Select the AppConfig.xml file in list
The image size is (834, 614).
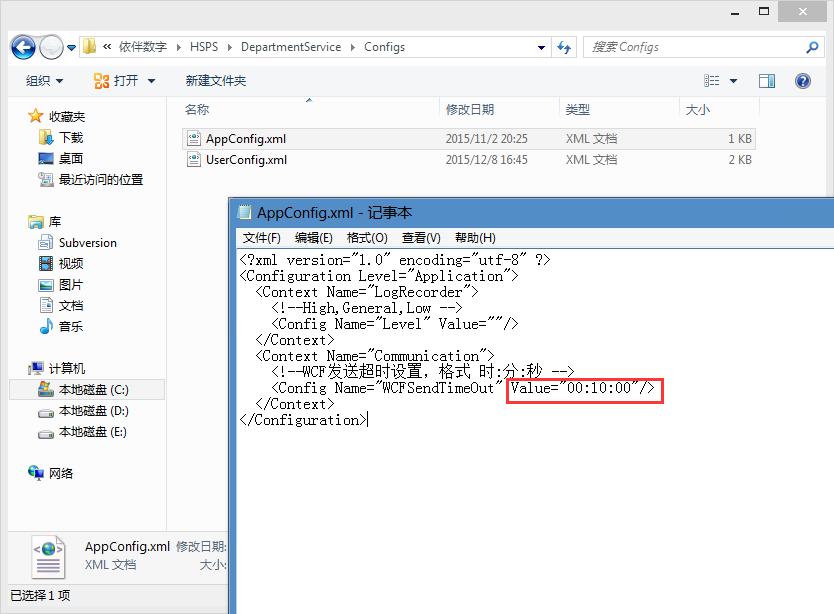(245, 139)
